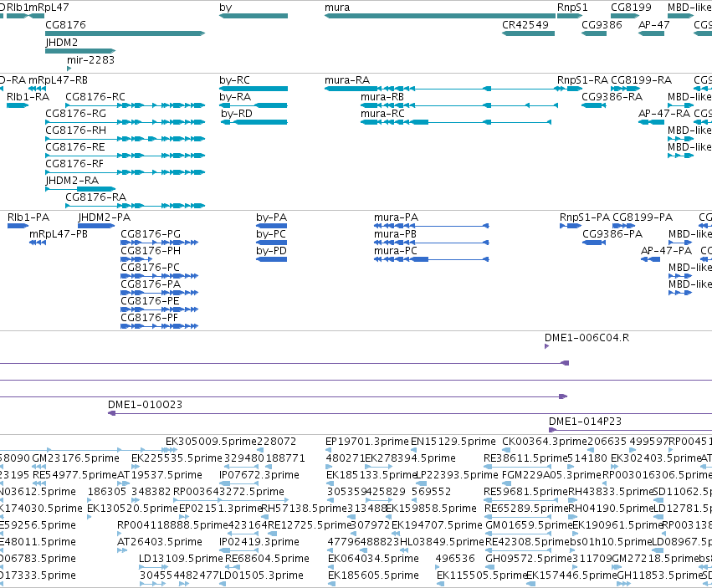Select protein by-PA
The image size is (712, 588).
pyautogui.click(x=271, y=217)
